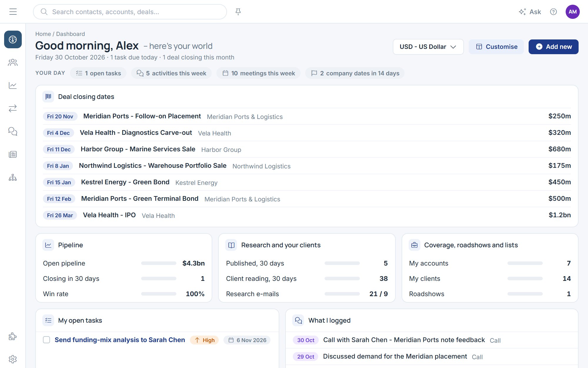The width and height of the screenshot is (588, 368).
Task: Open Vela Health - IPO deal
Action: coord(307,215)
